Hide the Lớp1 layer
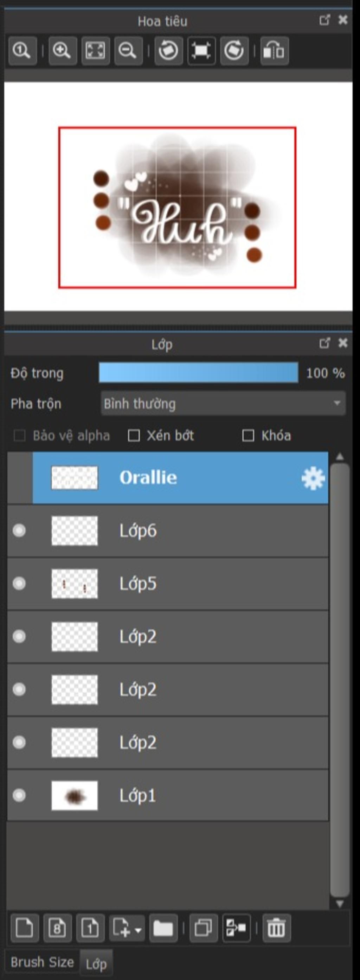360x980 pixels. 19,795
